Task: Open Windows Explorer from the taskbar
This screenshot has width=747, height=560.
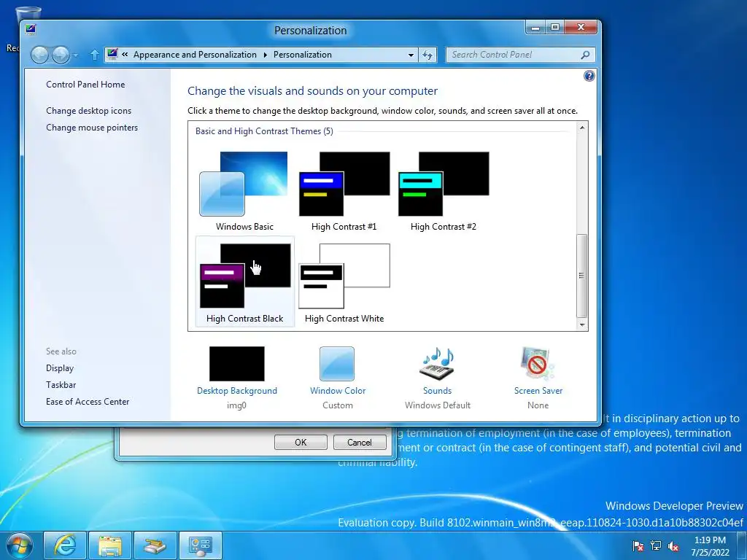Action: (x=109, y=545)
